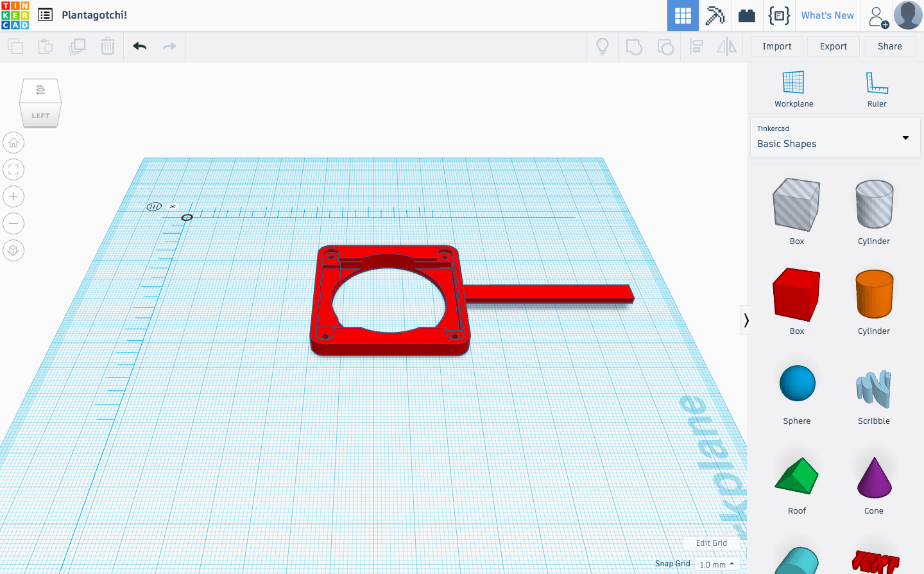
Task: Undo the last action
Action: pyautogui.click(x=139, y=46)
